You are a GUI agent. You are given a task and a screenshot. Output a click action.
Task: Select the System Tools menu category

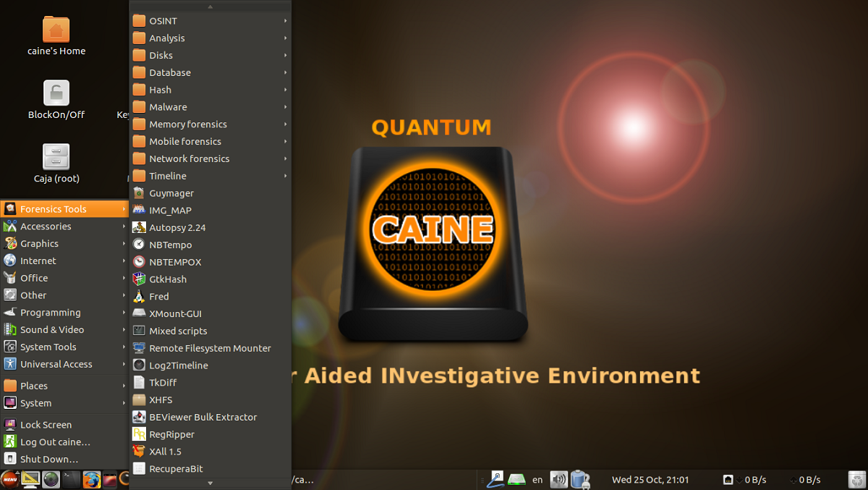(64, 347)
